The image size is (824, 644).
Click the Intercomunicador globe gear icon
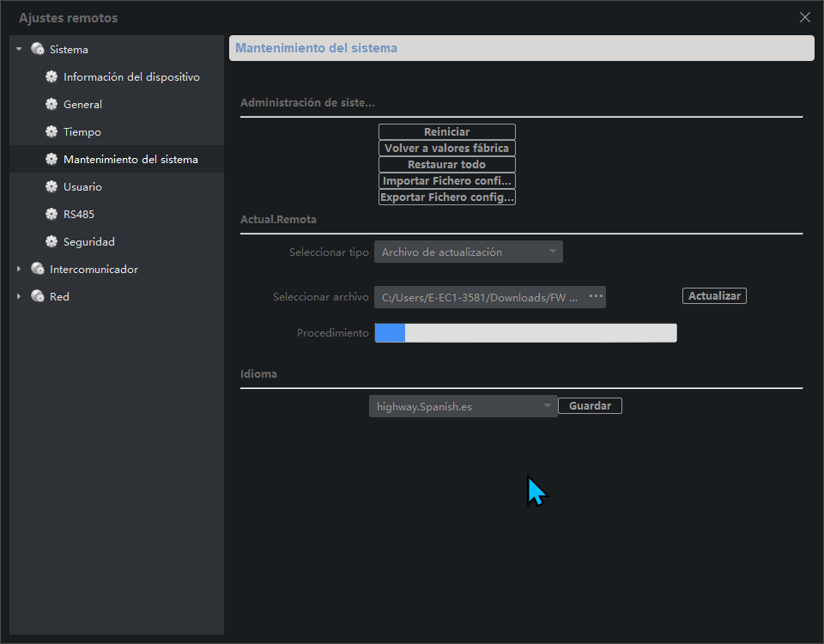[37, 269]
